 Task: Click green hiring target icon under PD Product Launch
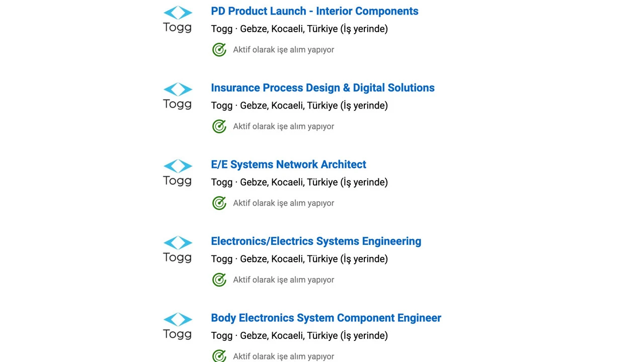(219, 50)
